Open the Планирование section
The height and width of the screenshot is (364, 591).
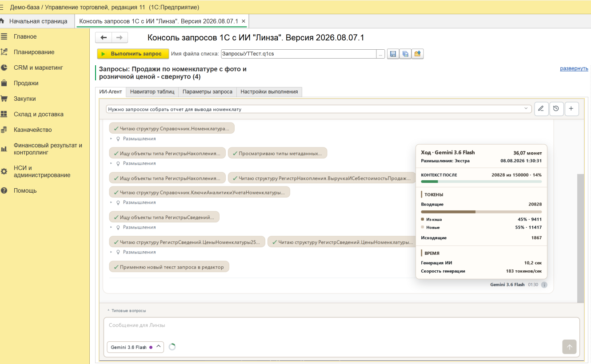pos(34,52)
